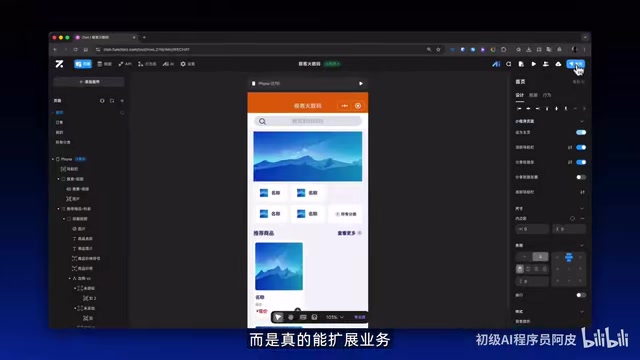Open the settings gear tab in toolbar
640x360 pixels.
point(188,64)
